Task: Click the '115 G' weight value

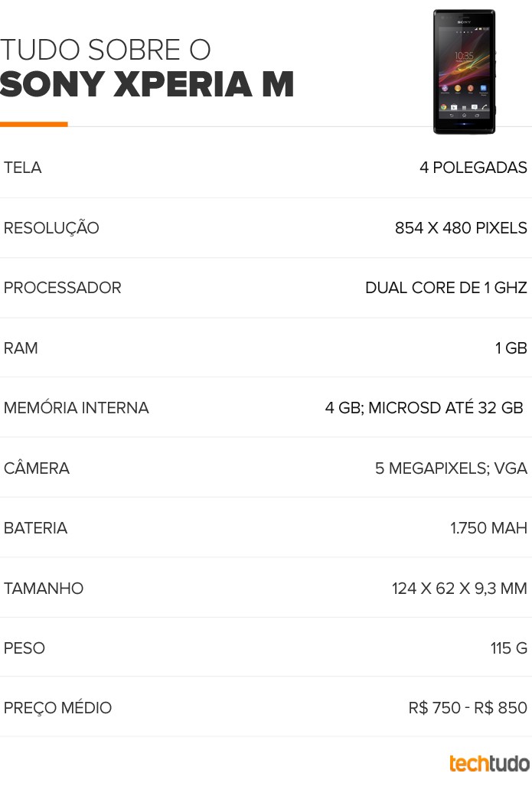Action: point(508,648)
